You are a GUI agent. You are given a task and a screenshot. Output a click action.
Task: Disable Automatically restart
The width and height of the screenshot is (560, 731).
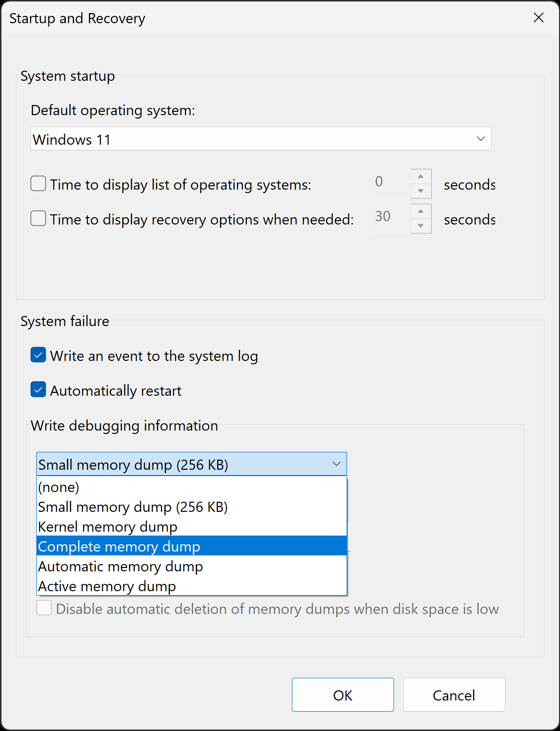click(x=38, y=389)
